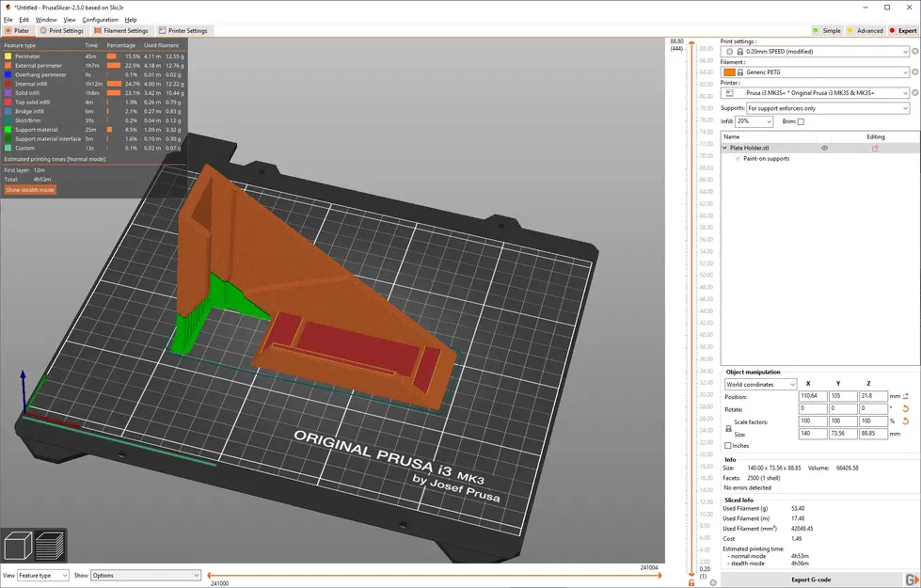Open the Configuration menu
Image resolution: width=921 pixels, height=588 pixels.
100,19
